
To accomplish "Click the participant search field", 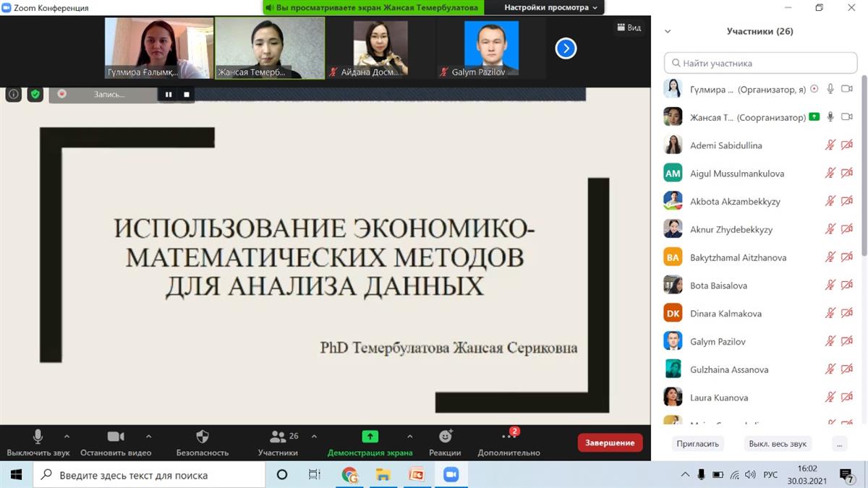I will [x=759, y=63].
